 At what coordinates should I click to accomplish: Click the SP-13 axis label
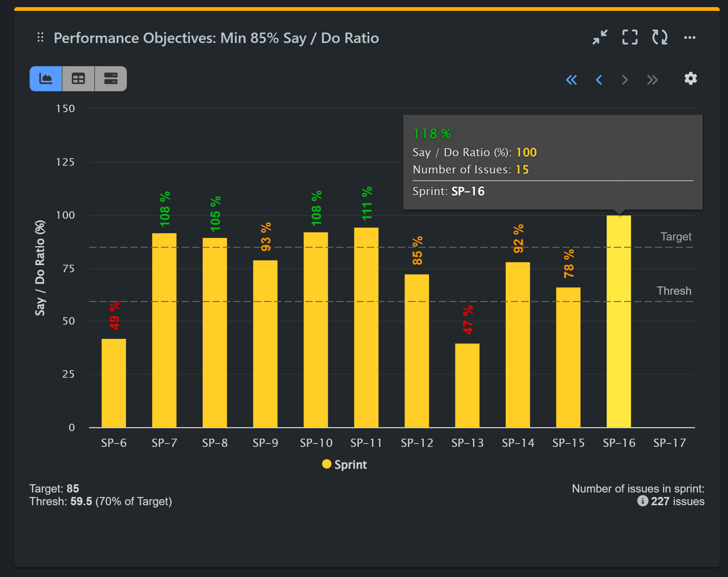(467, 442)
